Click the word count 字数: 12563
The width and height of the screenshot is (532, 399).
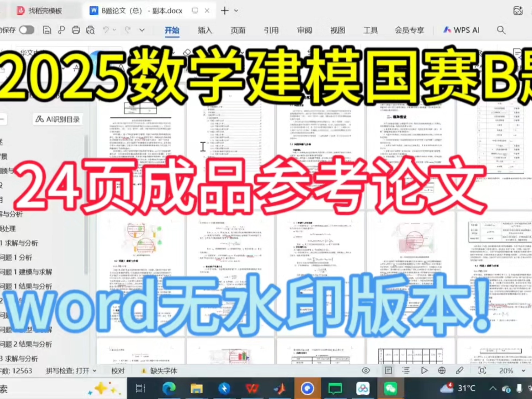coord(16,371)
